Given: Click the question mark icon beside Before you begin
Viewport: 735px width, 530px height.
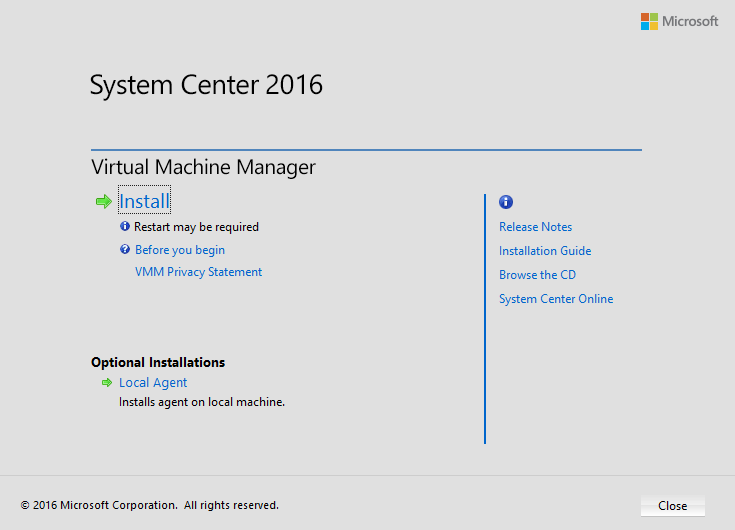Looking at the screenshot, I should pos(125,249).
